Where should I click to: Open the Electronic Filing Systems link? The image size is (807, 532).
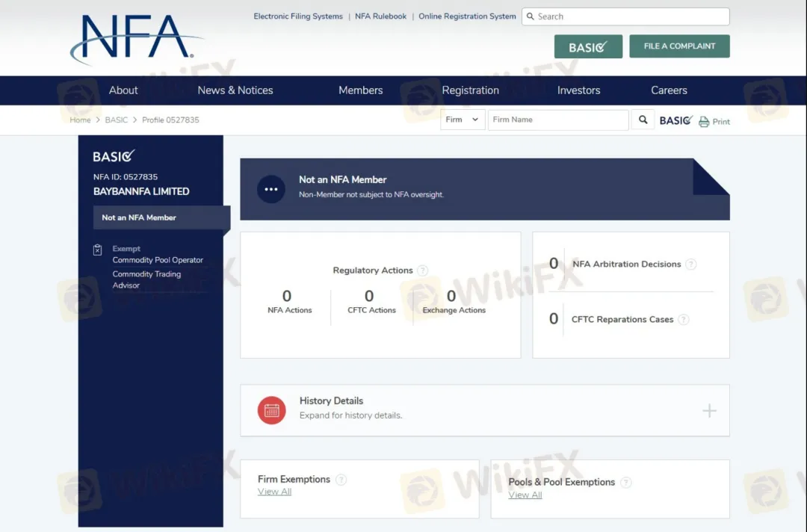tap(298, 16)
